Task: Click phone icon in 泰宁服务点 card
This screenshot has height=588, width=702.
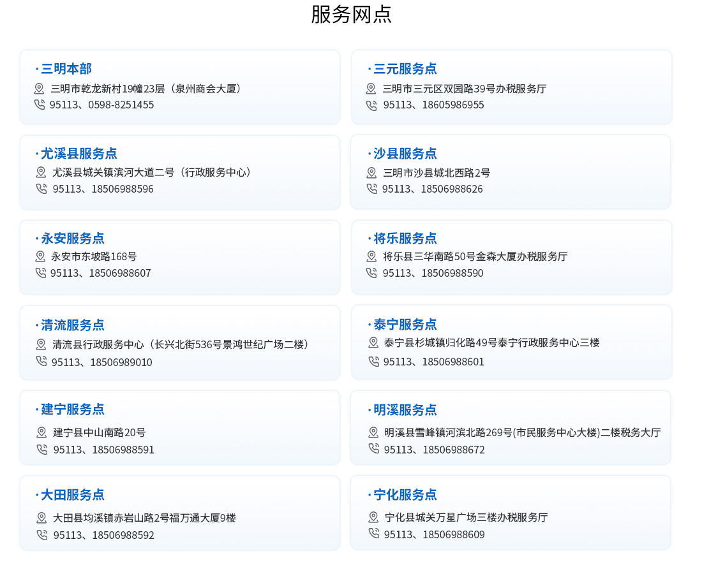Action: tap(374, 361)
